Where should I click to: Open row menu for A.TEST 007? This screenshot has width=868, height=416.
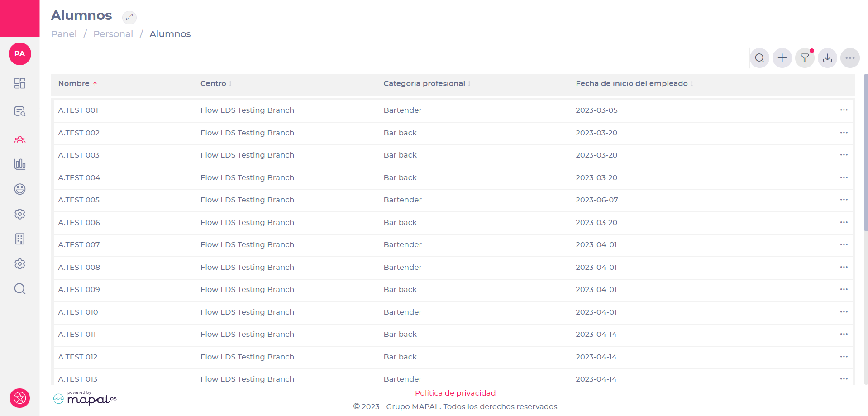(x=844, y=244)
